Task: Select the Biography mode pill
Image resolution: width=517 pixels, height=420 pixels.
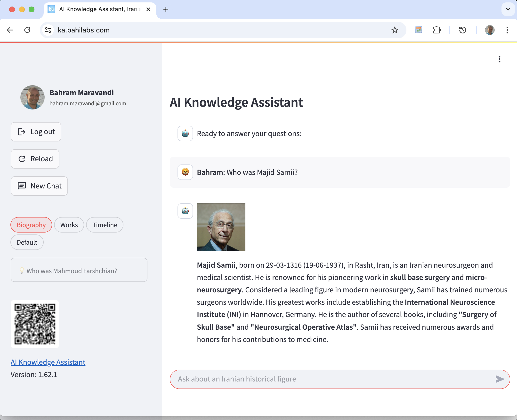Action: tap(31, 225)
